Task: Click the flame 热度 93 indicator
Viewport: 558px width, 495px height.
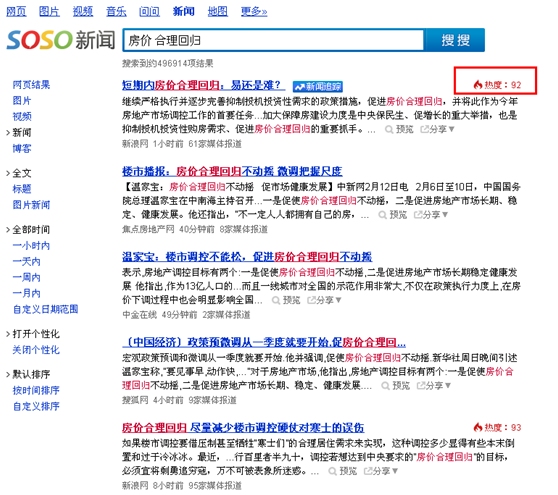Action: click(497, 427)
